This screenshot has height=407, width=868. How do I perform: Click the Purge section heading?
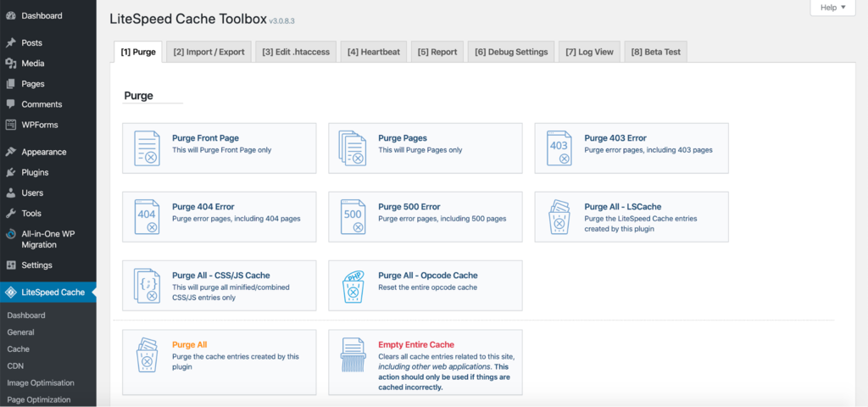point(138,96)
